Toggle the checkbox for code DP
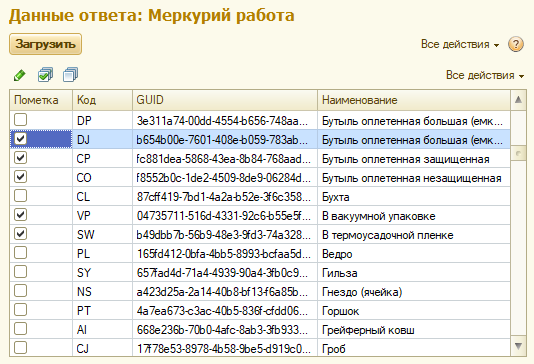Image resolution: width=534 pixels, height=364 pixels. (x=20, y=120)
